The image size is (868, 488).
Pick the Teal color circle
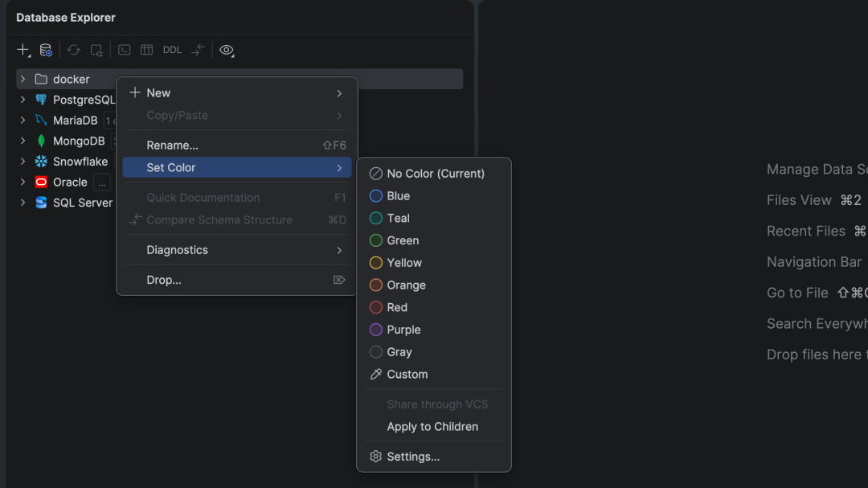(x=376, y=218)
